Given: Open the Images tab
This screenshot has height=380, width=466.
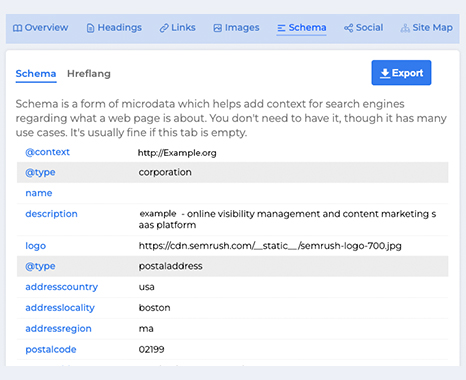Looking at the screenshot, I should point(236,28).
